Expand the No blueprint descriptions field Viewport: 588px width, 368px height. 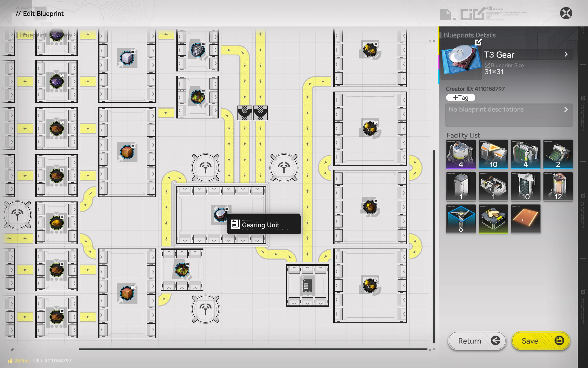pos(509,115)
